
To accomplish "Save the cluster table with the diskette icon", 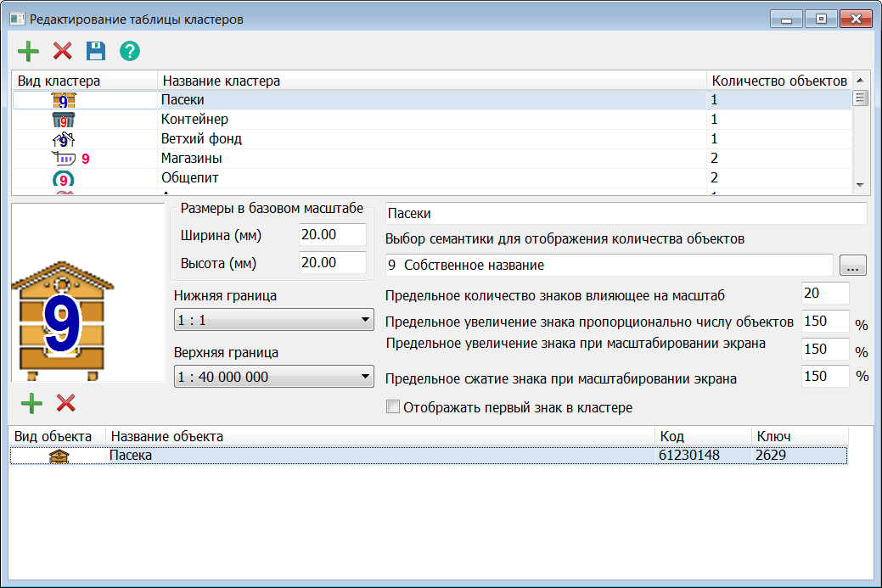I will click(95, 51).
